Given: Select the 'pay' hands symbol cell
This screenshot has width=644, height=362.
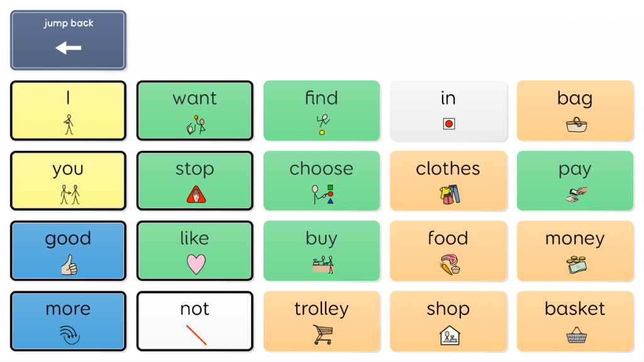Looking at the screenshot, I should coord(575,180).
